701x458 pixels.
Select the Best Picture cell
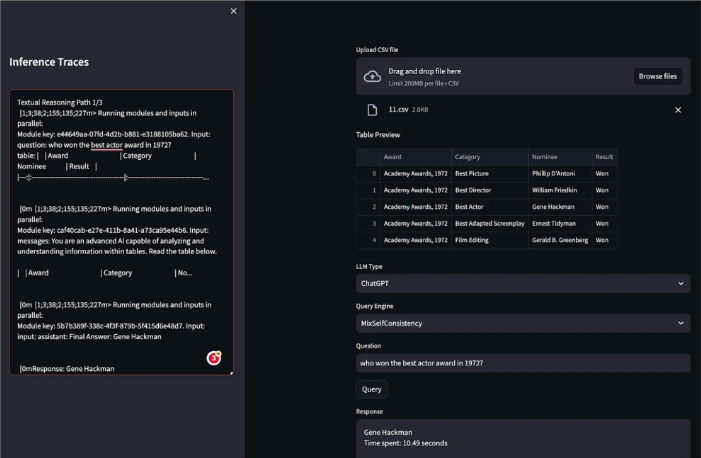490,174
